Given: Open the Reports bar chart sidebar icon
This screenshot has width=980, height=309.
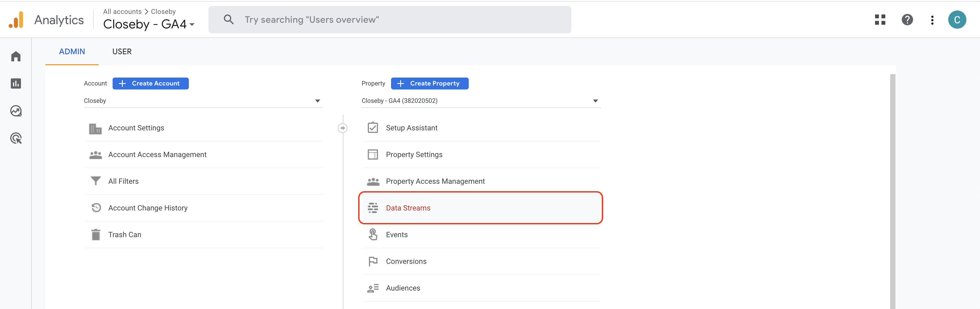Looking at the screenshot, I should point(16,83).
